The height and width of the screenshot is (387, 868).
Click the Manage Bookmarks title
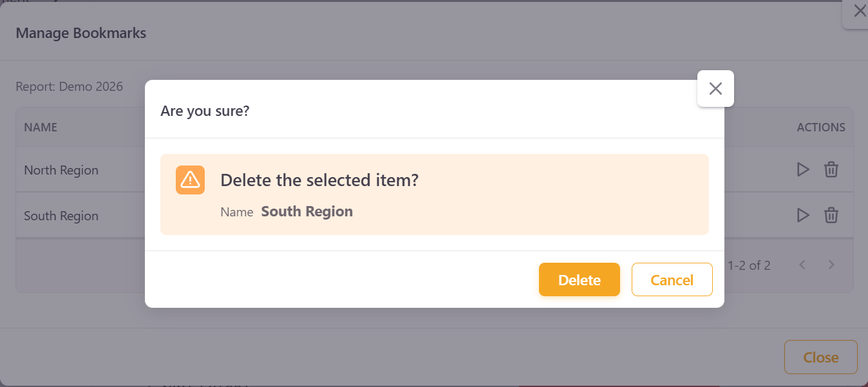(x=80, y=32)
